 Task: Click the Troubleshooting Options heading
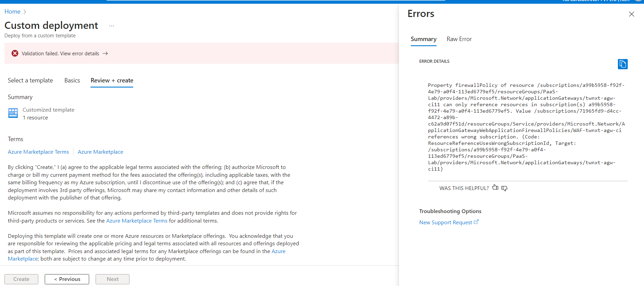tap(450, 211)
